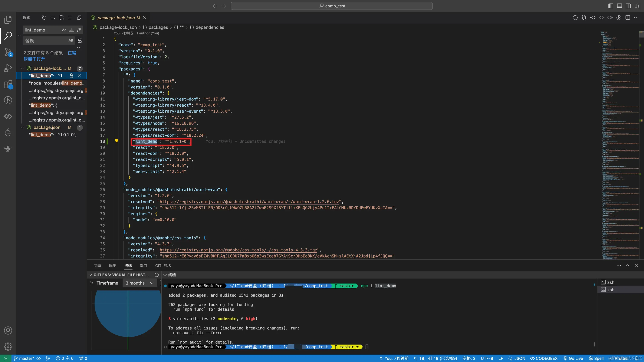
Task: Click the Go Live status bar button
Action: [573, 358]
